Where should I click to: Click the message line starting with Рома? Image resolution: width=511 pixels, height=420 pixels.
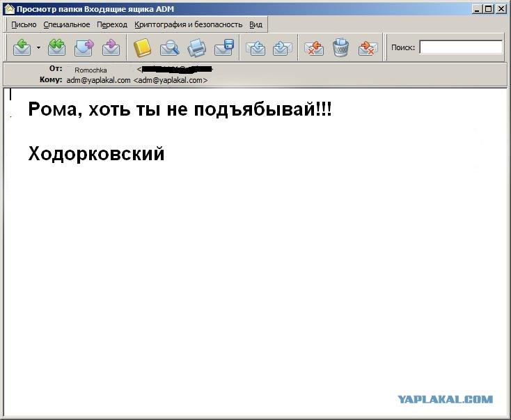pyautogui.click(x=180, y=109)
